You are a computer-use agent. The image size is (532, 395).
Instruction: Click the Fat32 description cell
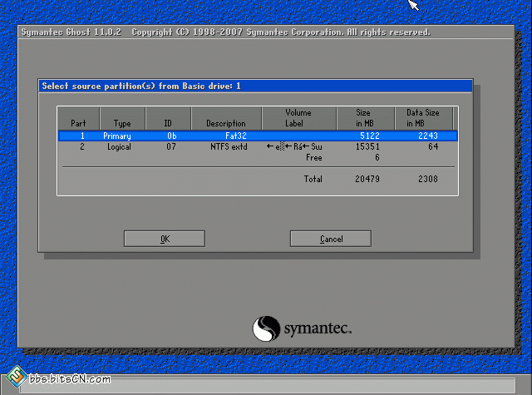tap(236, 136)
